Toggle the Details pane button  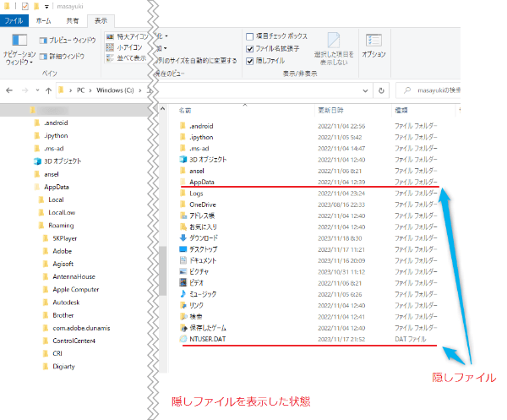tap(62, 57)
